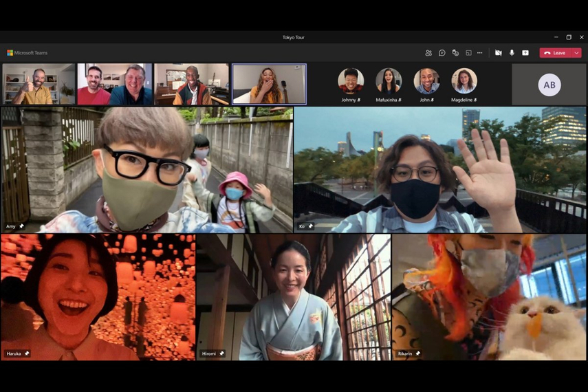Select Johnny's participant avatar
Viewport: 588px width, 392px height.
click(351, 81)
